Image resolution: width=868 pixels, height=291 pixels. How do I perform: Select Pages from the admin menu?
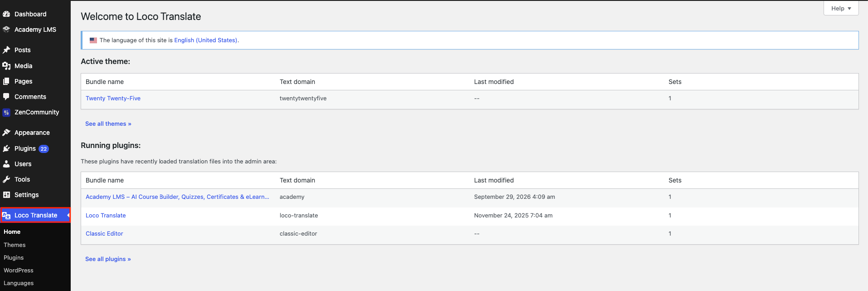pos(24,81)
